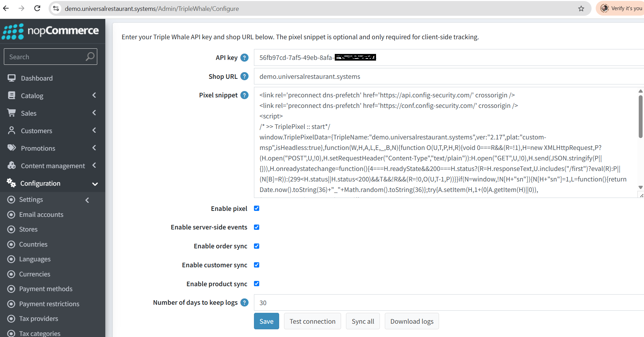Screen dimensions: 644x337
Task: Toggle Enable server-side events checkbox
Action: 257,227
